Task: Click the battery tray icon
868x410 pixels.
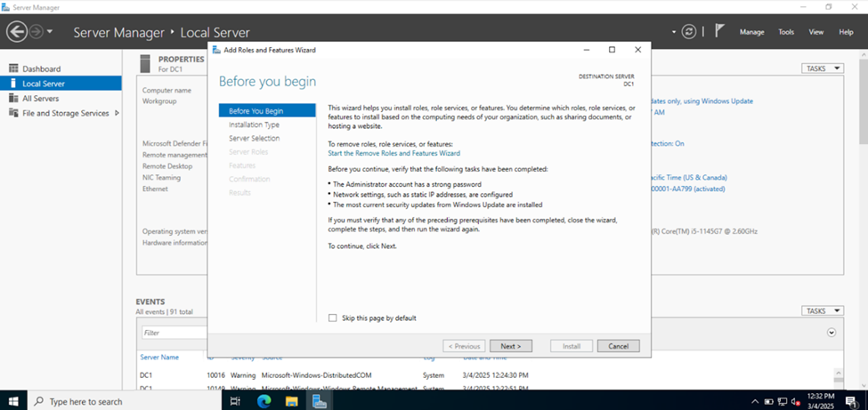Action: point(768,401)
